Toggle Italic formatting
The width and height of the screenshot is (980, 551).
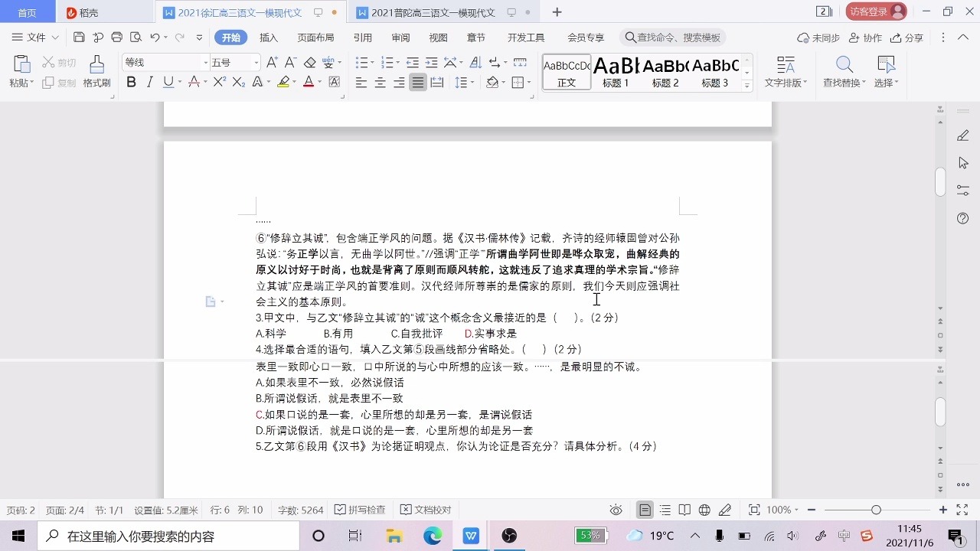[x=149, y=82]
